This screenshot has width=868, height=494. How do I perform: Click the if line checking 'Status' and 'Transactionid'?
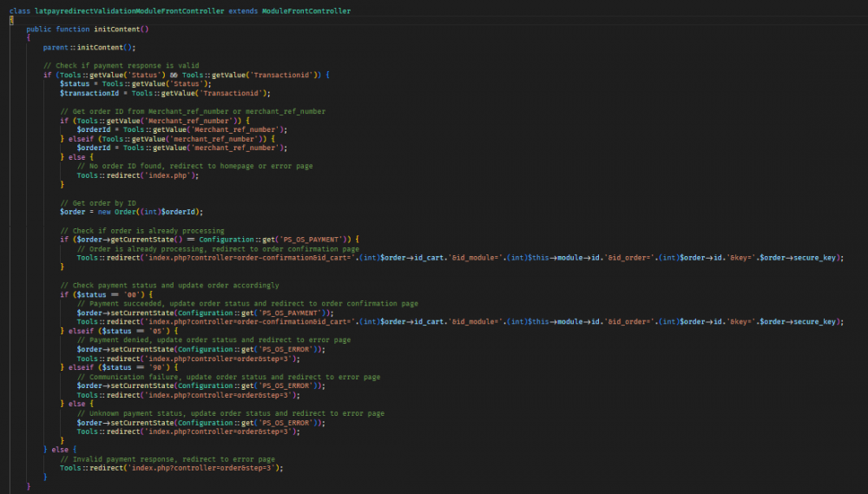click(187, 76)
